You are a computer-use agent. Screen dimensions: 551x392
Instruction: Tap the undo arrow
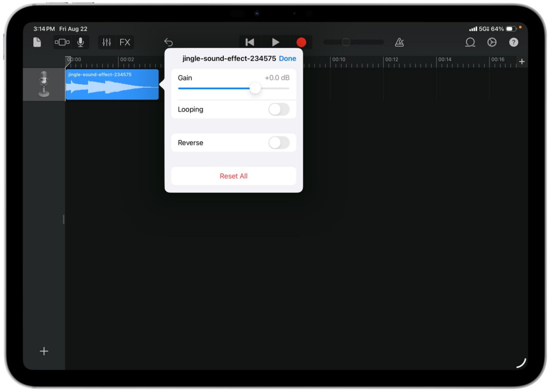(x=168, y=42)
